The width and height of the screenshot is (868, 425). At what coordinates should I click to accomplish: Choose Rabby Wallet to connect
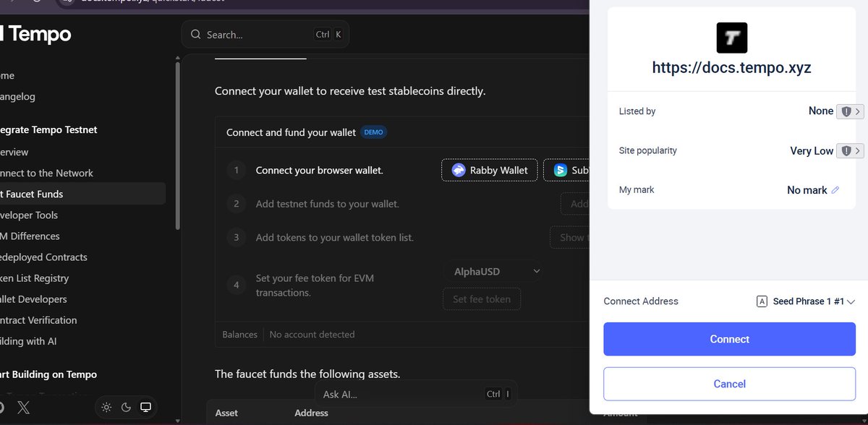coord(490,170)
